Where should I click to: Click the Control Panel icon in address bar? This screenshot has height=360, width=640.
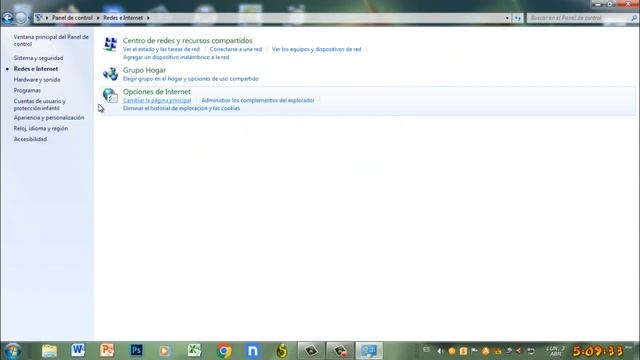pos(39,18)
